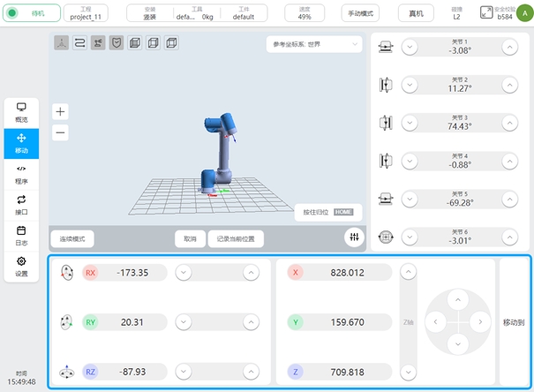The width and height of the screenshot is (534, 392).
Task: Switch to 程序 program tab
Action: pos(21,173)
